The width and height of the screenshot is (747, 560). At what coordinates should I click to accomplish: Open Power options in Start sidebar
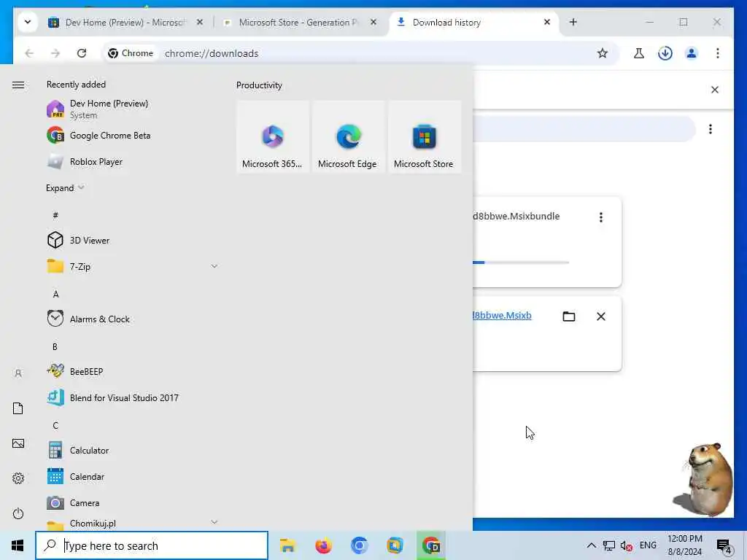pos(18,513)
